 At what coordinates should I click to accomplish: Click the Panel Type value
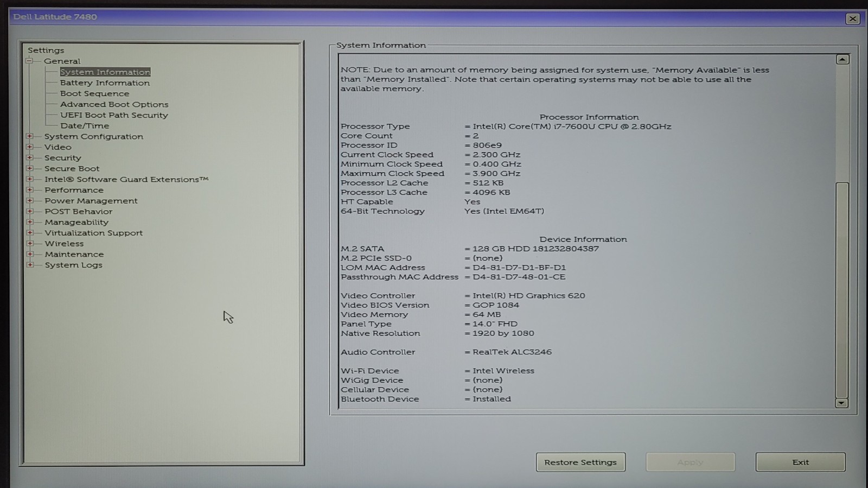point(495,324)
